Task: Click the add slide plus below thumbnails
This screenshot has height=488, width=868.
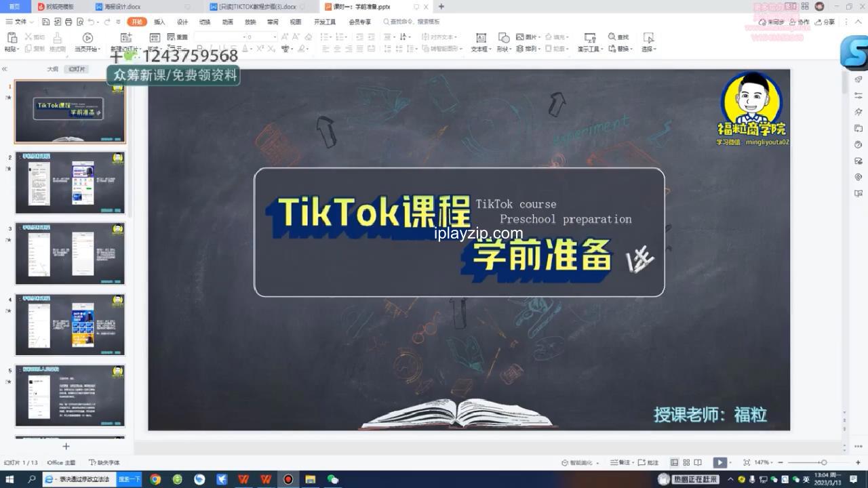Action: [x=66, y=446]
